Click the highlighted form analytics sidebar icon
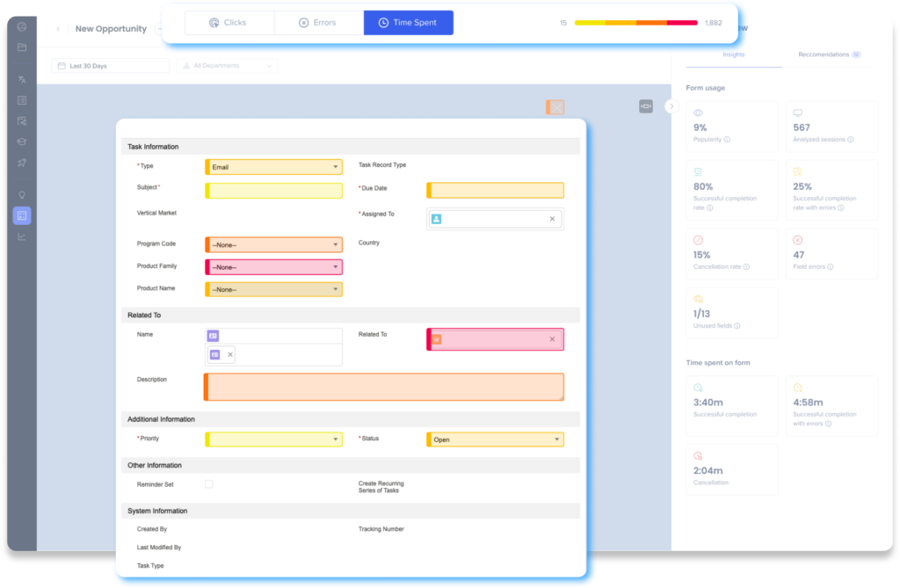The width and height of the screenshot is (900, 588). [22, 216]
